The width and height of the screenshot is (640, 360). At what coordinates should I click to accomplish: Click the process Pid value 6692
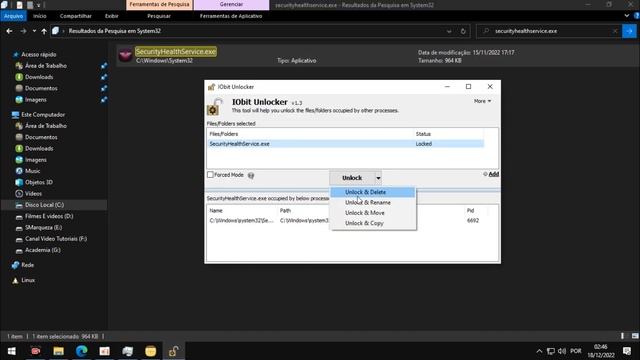(x=473, y=220)
